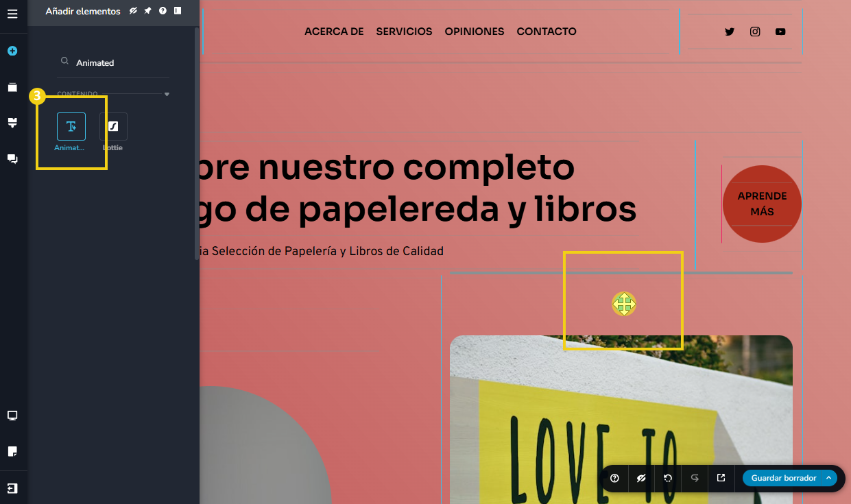
Task: Pin the Añadir elementos panel
Action: point(147,11)
